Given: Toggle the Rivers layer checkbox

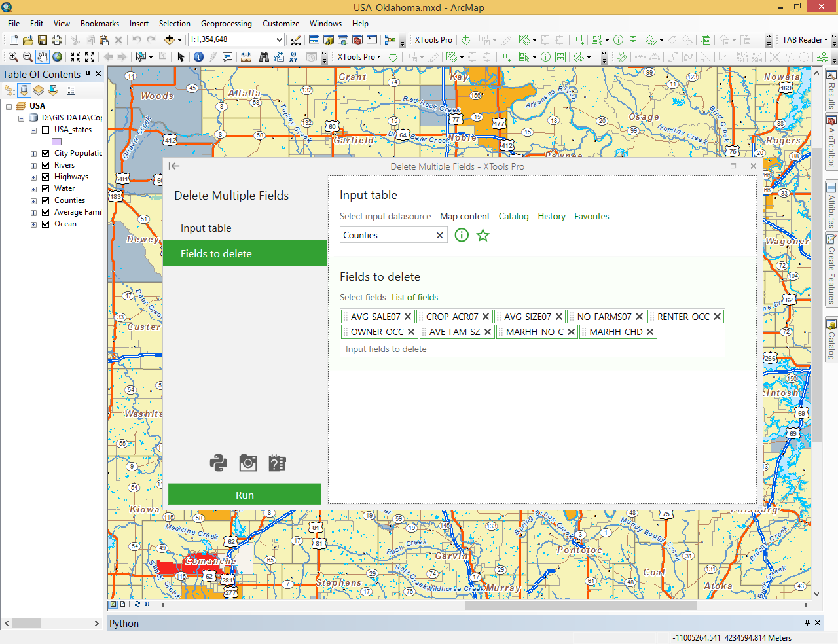Looking at the screenshot, I should [x=45, y=165].
